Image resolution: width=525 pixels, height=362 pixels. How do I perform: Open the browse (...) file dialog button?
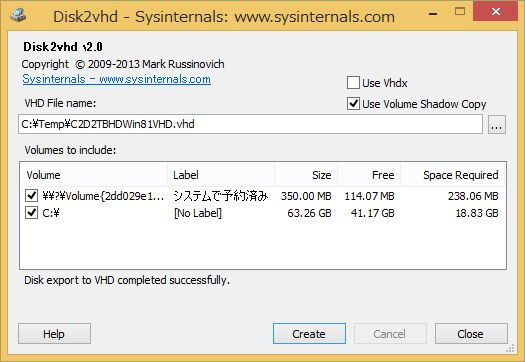(497, 125)
